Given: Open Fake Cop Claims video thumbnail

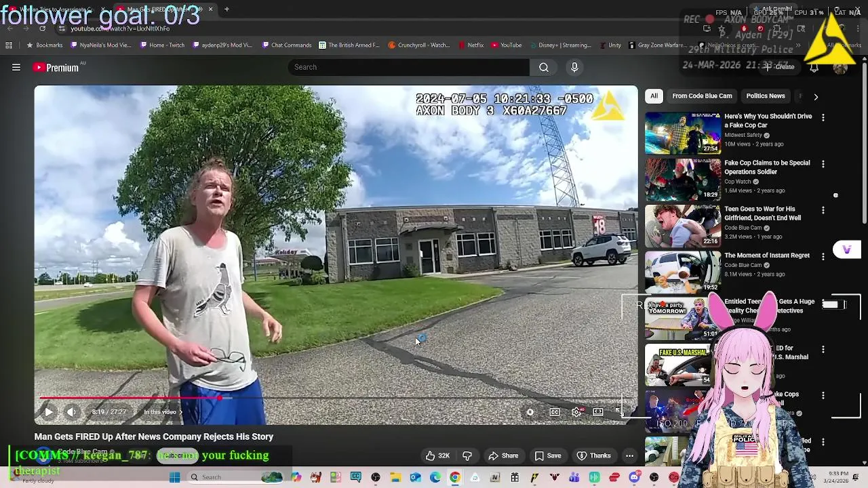Looking at the screenshot, I should point(683,179).
